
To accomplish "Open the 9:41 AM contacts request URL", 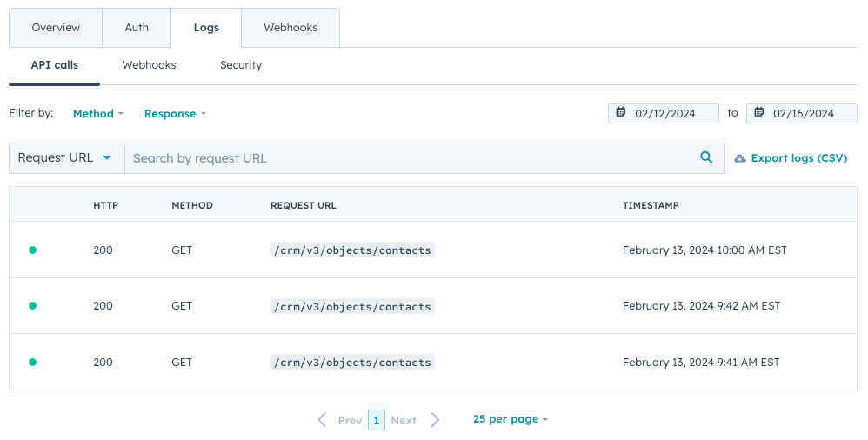I will click(x=352, y=362).
